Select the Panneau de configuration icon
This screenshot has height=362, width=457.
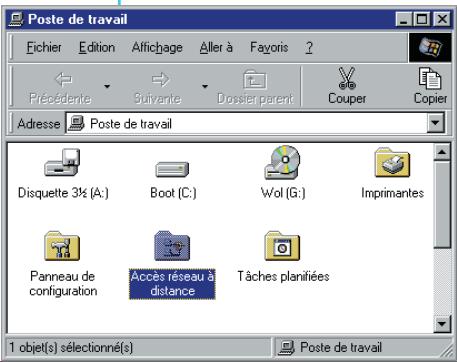pyautogui.click(x=62, y=246)
